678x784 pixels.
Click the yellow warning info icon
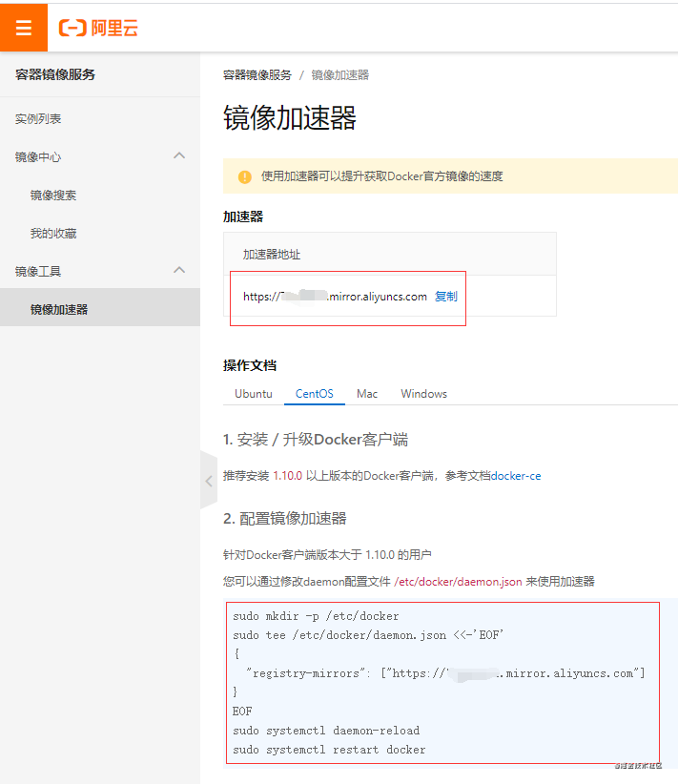click(245, 177)
